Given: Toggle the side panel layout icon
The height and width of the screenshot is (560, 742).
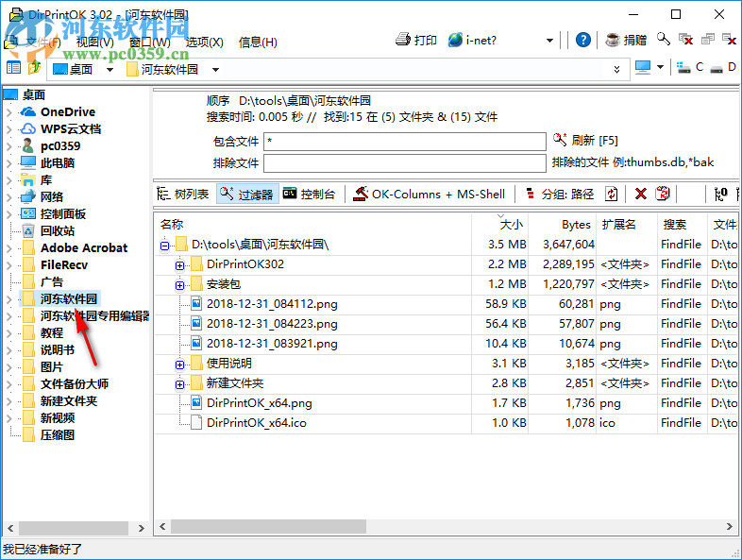Looking at the screenshot, I should tap(13, 68).
